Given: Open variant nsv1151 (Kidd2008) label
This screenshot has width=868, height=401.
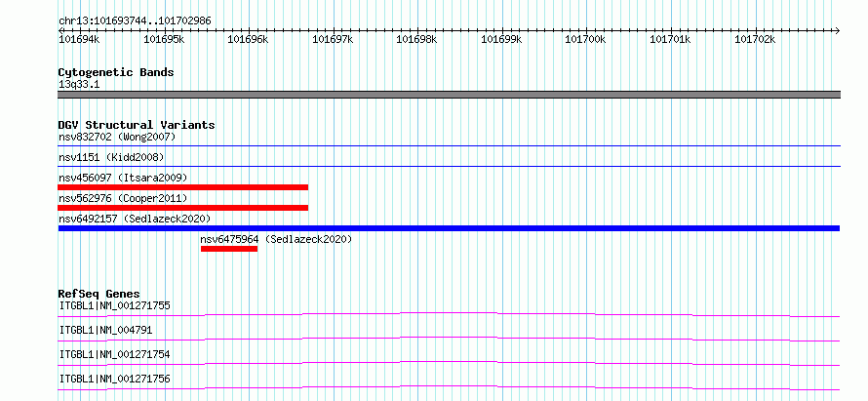Looking at the screenshot, I should point(111,157).
